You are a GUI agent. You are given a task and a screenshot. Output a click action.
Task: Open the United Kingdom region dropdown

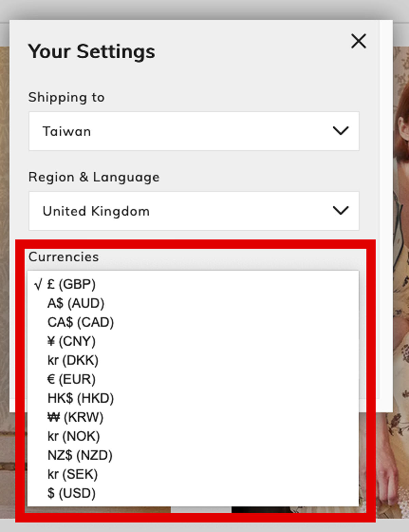click(194, 211)
